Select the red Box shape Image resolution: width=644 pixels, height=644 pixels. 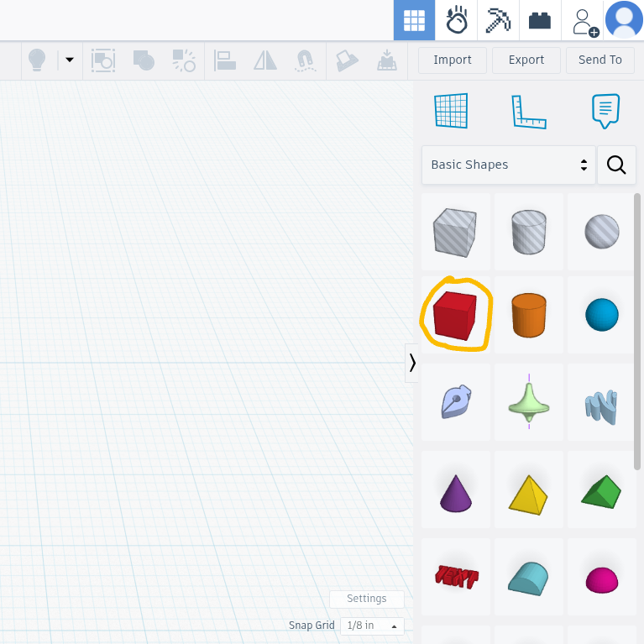(x=455, y=316)
